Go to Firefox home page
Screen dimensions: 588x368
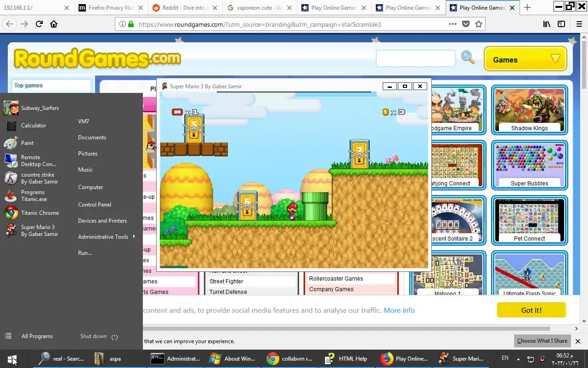(x=54, y=24)
